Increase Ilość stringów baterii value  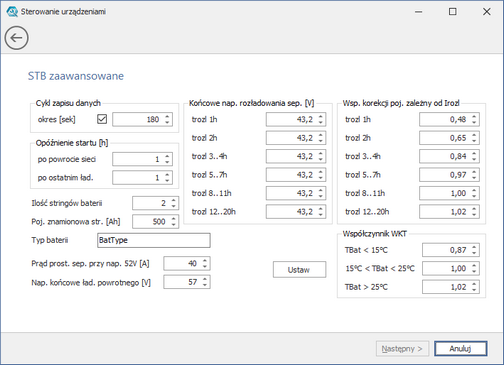174,200
